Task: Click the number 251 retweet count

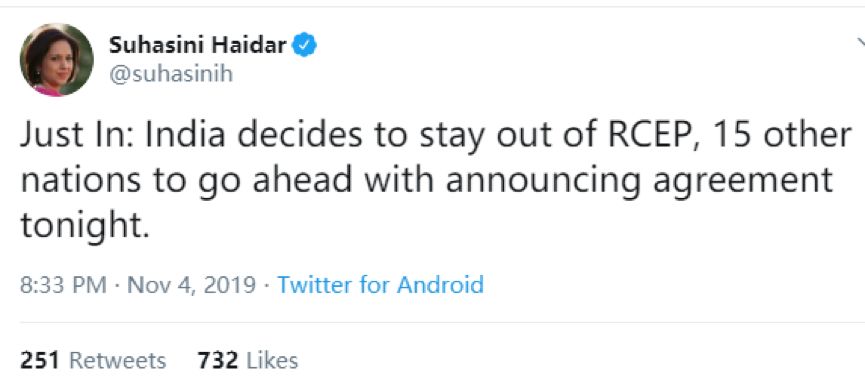Action: tap(40, 360)
